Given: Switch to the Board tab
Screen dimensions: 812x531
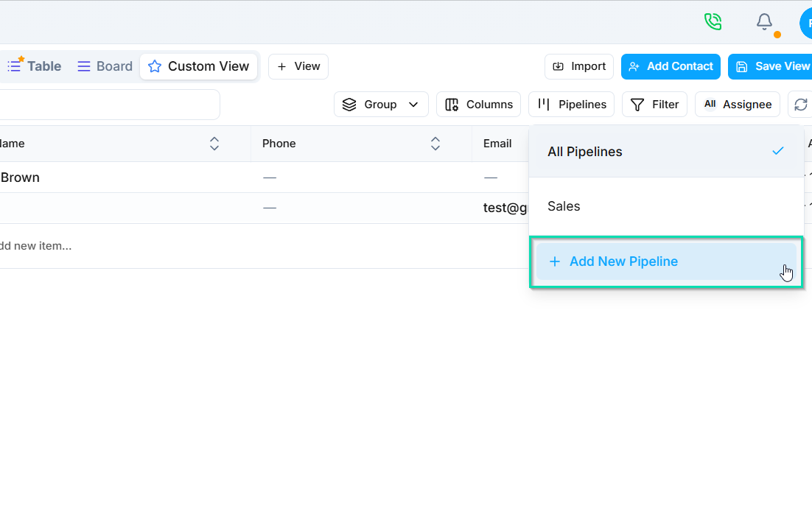Looking at the screenshot, I should tap(104, 66).
